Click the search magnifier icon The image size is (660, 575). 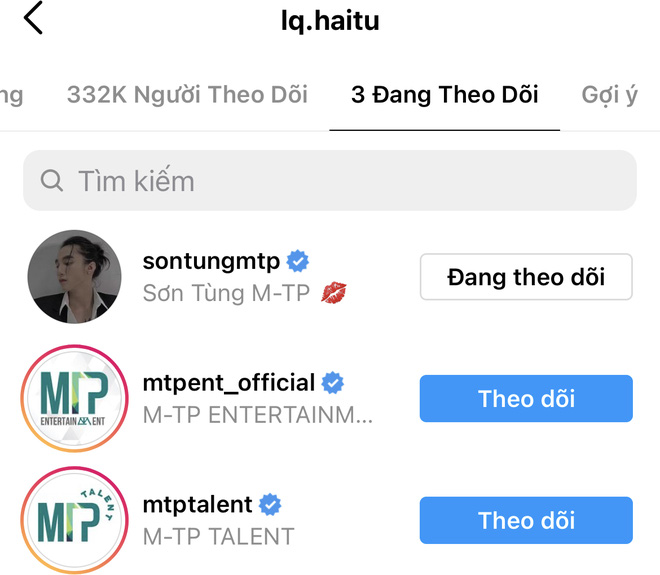tap(52, 181)
